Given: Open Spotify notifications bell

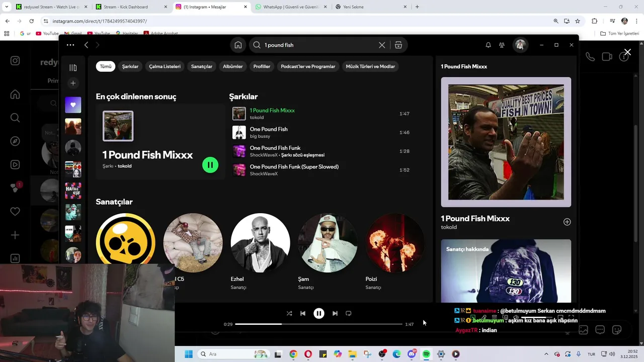Looking at the screenshot, I should pyautogui.click(x=488, y=45).
